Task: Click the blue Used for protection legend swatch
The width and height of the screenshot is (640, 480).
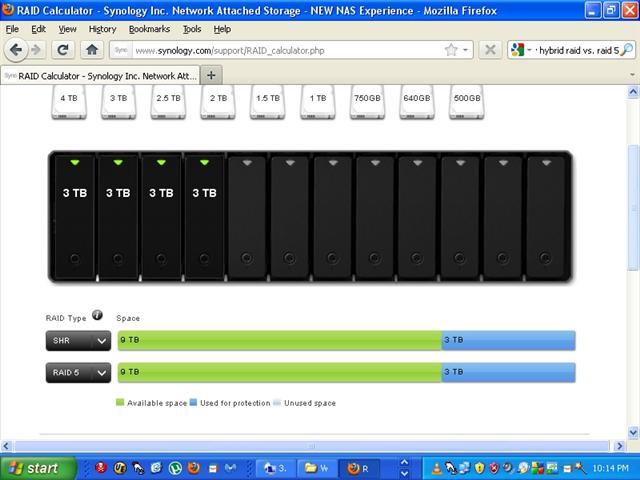Action: [193, 402]
